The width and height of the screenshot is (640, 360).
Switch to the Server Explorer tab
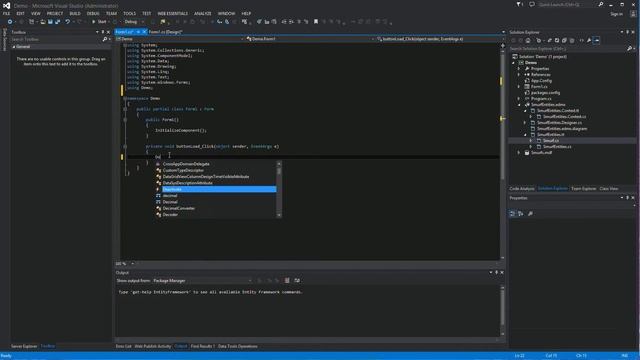[24, 346]
